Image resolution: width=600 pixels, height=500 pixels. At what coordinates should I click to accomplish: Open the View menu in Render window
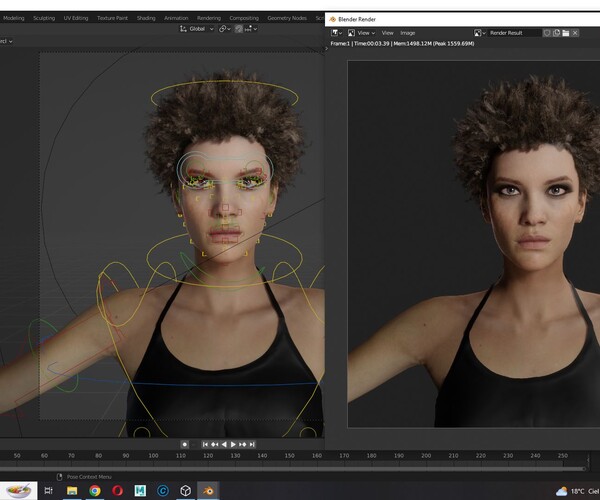387,33
